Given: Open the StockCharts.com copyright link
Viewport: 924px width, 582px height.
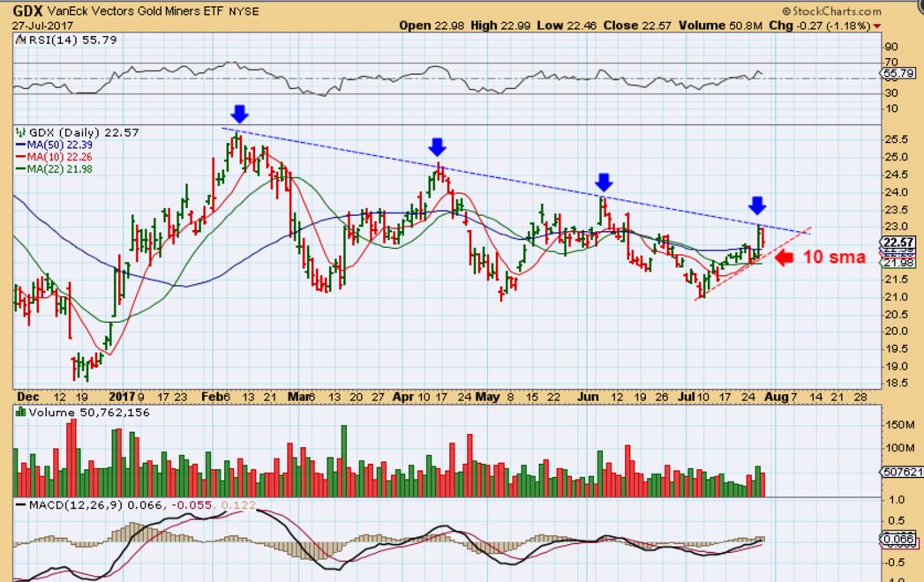Looking at the screenshot, I should 831,11.
